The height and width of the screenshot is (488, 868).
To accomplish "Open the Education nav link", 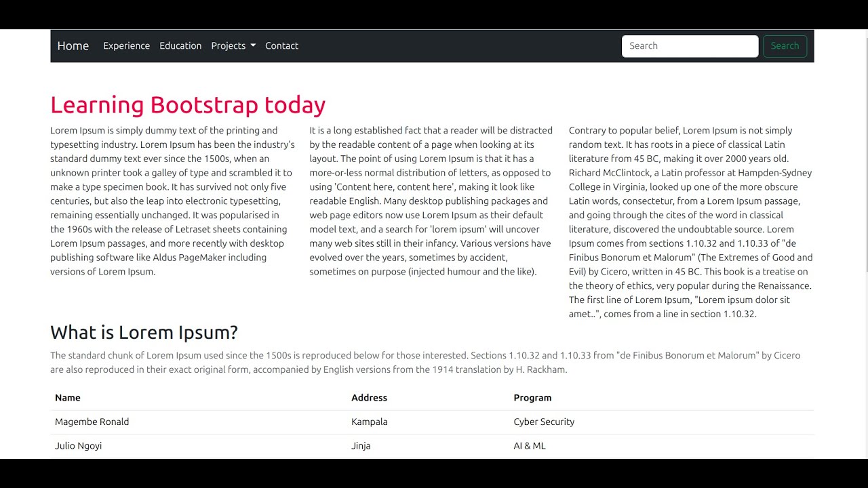I will pyautogui.click(x=180, y=46).
